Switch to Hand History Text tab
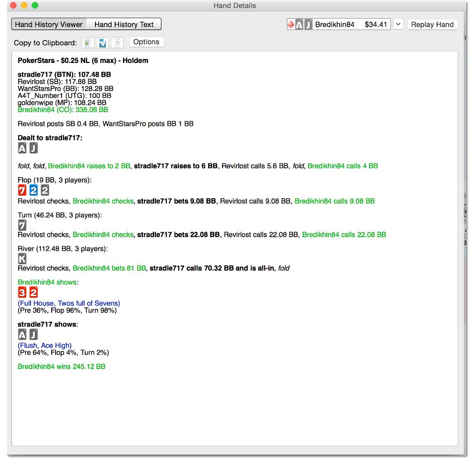The width and height of the screenshot is (476, 461). tap(124, 24)
